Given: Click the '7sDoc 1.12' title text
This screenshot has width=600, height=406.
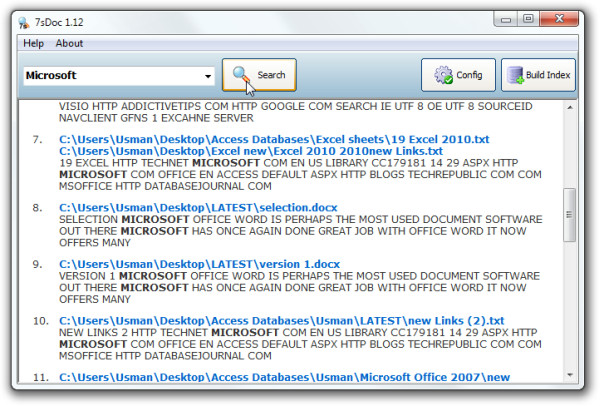Looking at the screenshot, I should (59, 23).
